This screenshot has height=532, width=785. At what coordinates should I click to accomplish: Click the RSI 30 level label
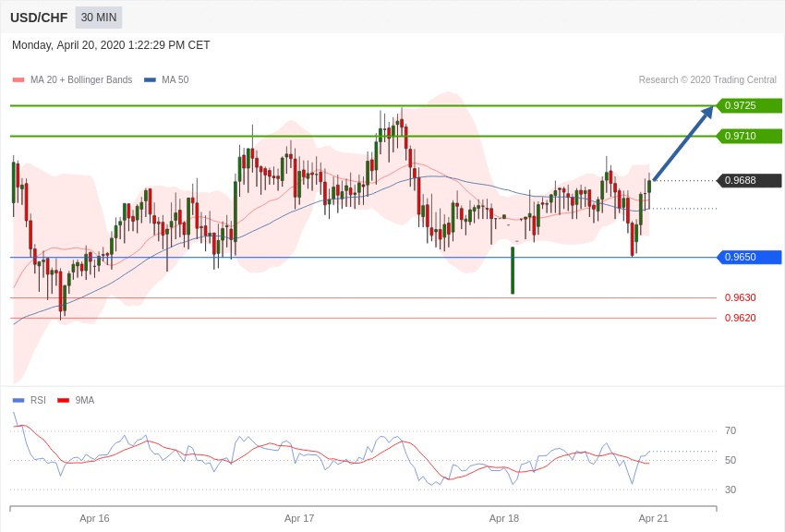(x=731, y=490)
